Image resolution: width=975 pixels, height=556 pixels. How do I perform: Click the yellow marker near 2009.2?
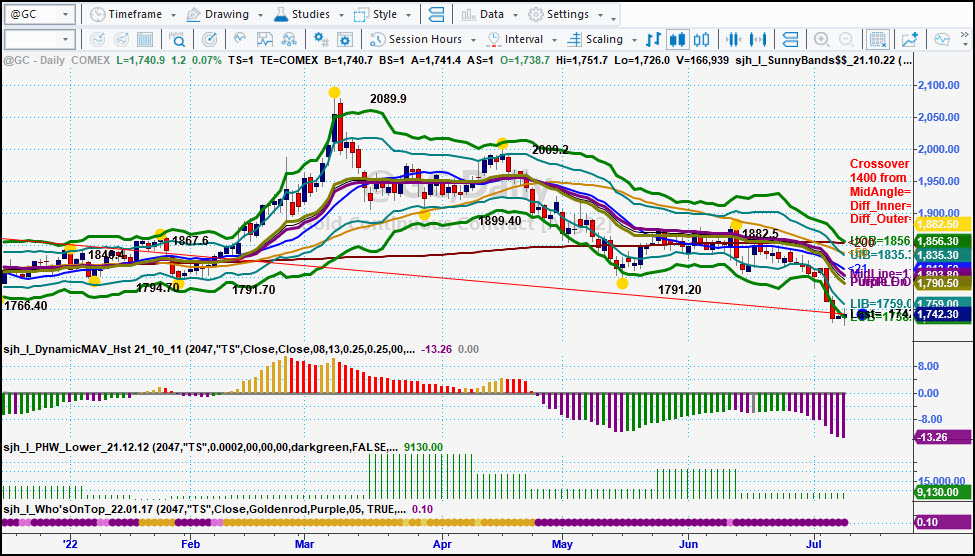502,143
